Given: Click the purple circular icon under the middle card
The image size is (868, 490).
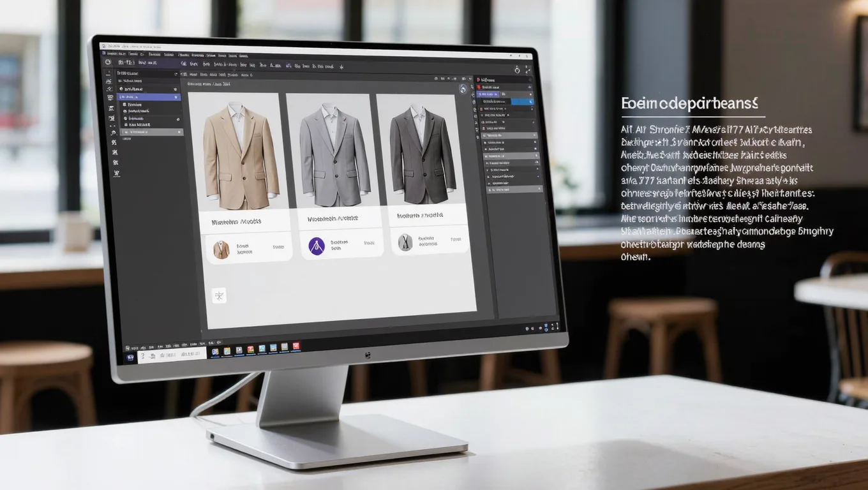Looking at the screenshot, I should pyautogui.click(x=317, y=246).
